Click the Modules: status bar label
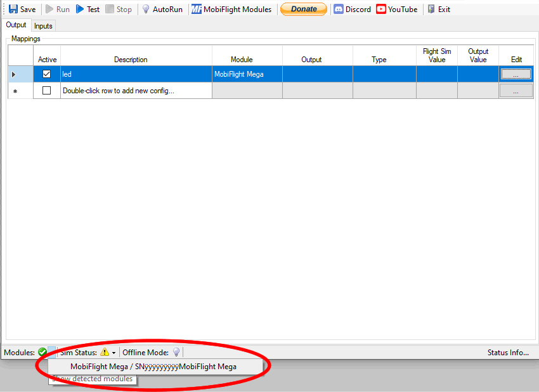Screen dimensions: 539x392 coord(19,353)
